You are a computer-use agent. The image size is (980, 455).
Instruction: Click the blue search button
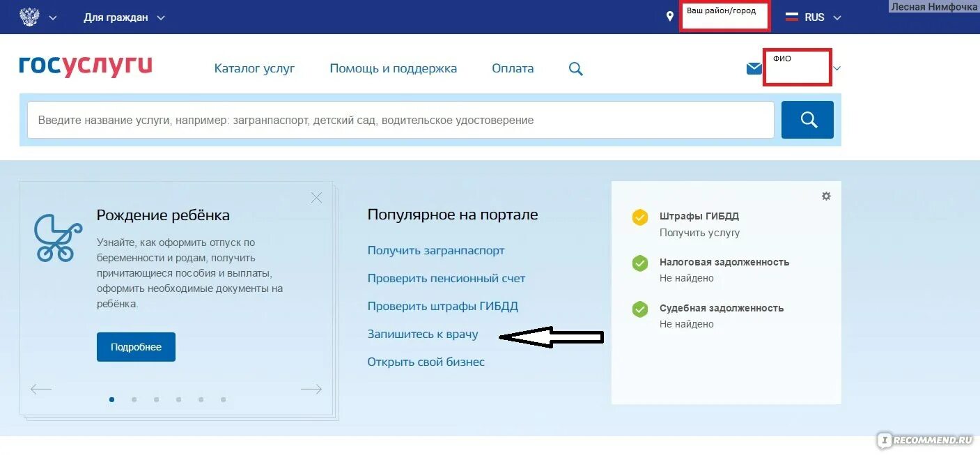tap(807, 120)
